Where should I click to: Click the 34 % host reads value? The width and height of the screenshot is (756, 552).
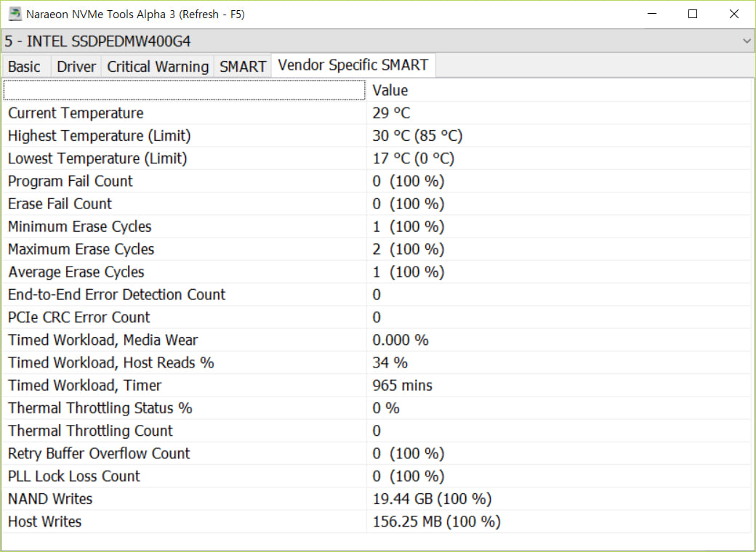390,362
